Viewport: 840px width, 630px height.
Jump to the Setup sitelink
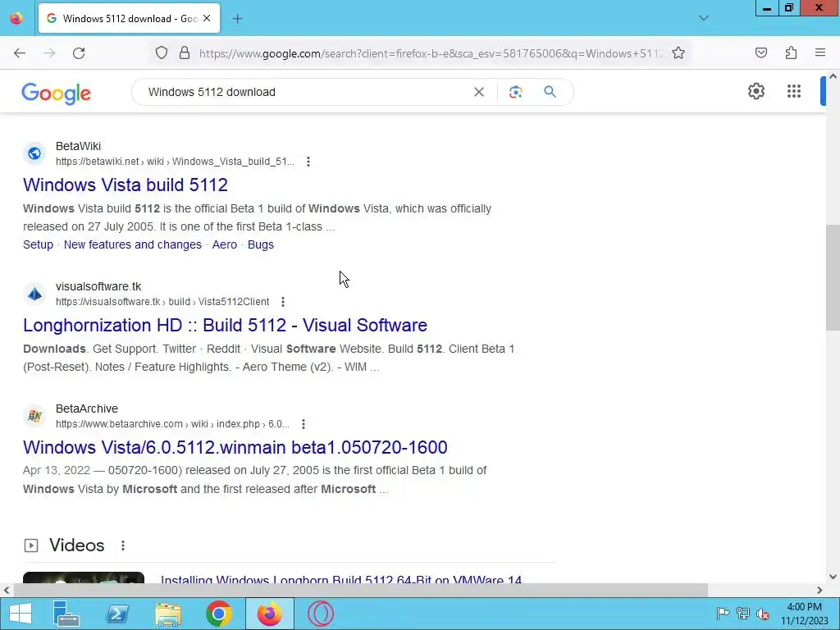[x=38, y=244]
